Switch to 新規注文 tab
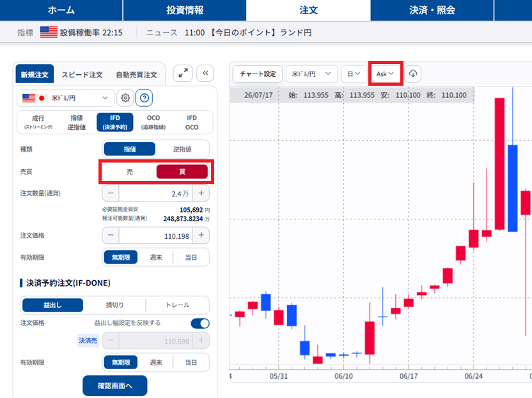This screenshot has width=532, height=398. click(x=35, y=74)
